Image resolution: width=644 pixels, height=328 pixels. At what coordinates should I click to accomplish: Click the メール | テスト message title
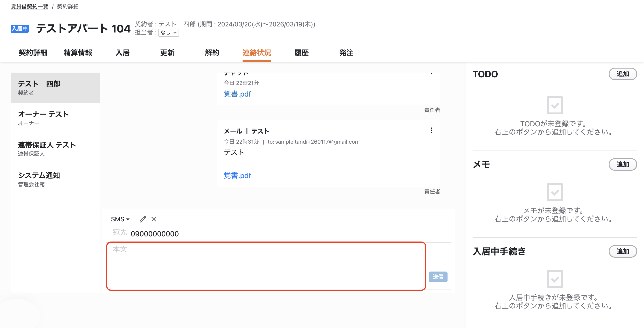tap(247, 131)
